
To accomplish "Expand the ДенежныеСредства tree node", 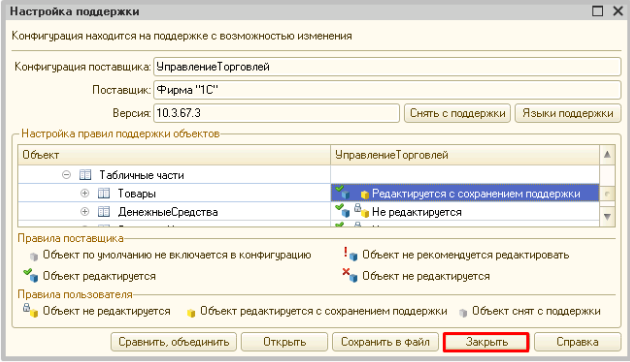I will (x=85, y=212).
